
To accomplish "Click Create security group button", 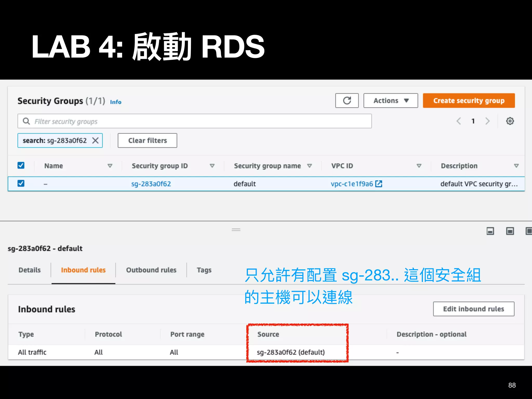I will coord(469,101).
